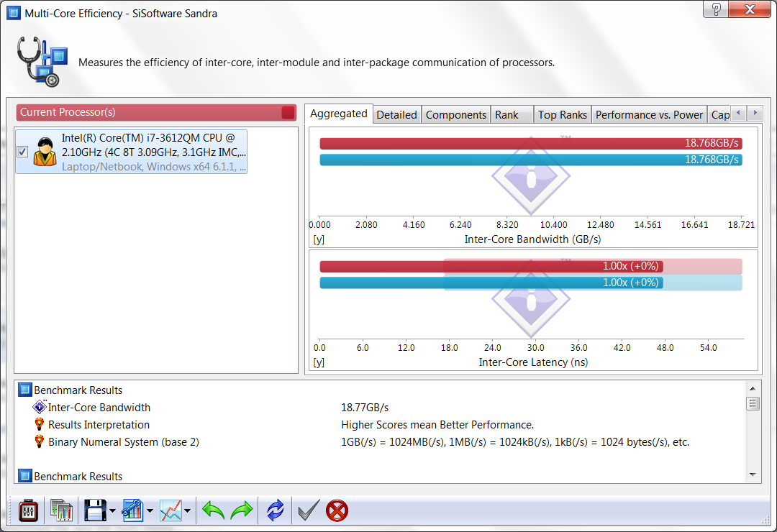Viewport: 777px width, 532px height.
Task: Open the partially visible Cap tab
Action: tap(719, 115)
